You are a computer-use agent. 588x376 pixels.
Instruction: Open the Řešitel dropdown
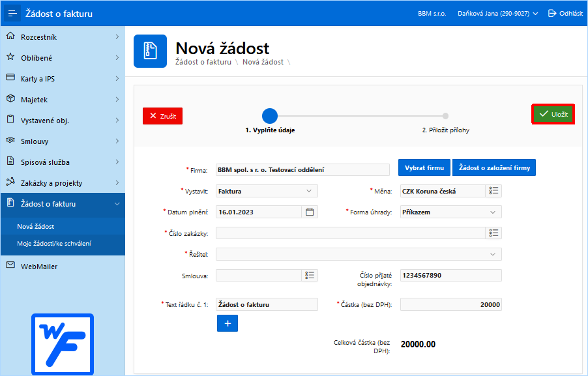coord(359,254)
